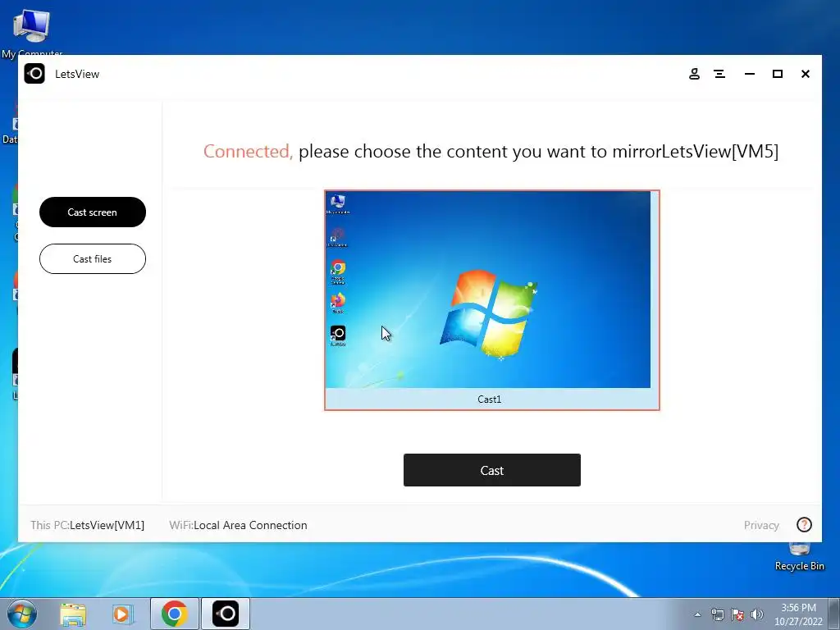This screenshot has width=840, height=630.
Task: Switch to Google Chrome in taskbar
Action: coord(175,614)
